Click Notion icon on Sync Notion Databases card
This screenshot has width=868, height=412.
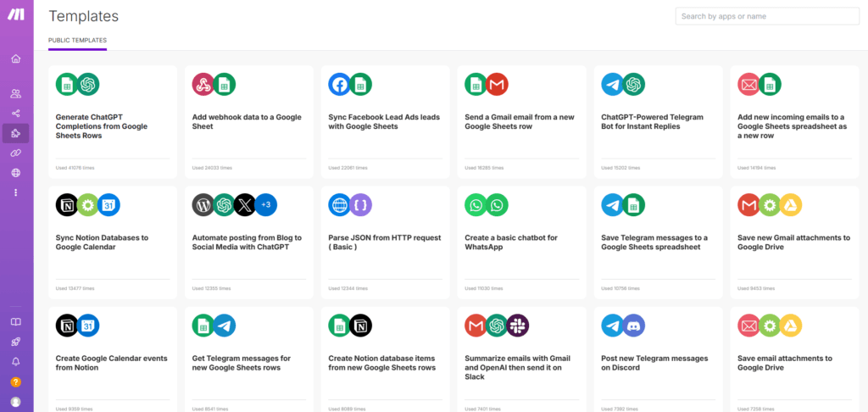click(x=67, y=205)
